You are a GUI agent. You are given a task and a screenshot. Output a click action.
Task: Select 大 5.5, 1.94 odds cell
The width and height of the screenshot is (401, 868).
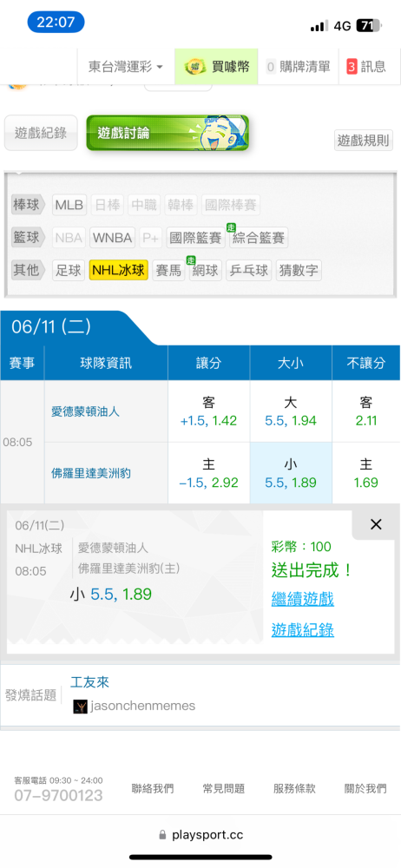click(x=291, y=411)
